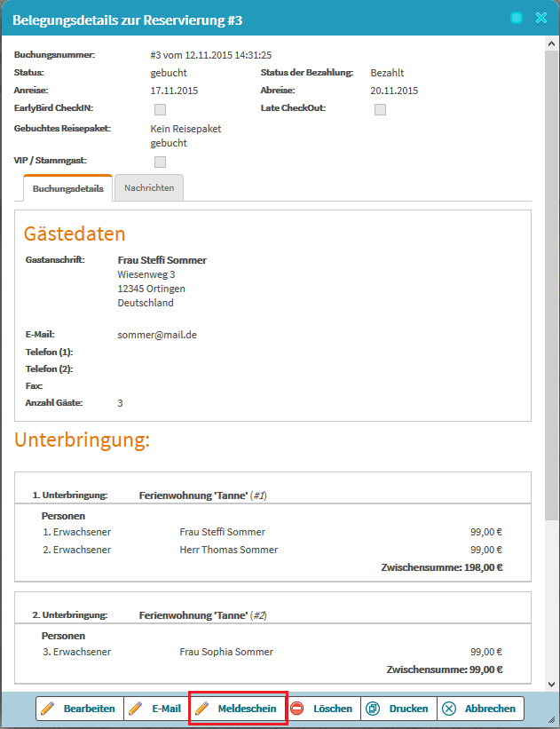Click the dialog title Belegungsdetails zur Reservierung #3
The image size is (560, 729).
[x=127, y=20]
